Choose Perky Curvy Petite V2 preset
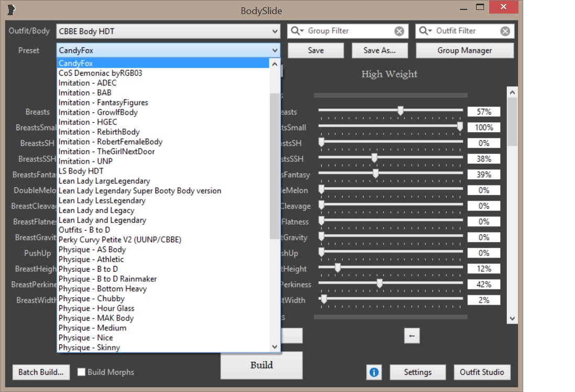The width and height of the screenshot is (575, 392). (x=163, y=239)
